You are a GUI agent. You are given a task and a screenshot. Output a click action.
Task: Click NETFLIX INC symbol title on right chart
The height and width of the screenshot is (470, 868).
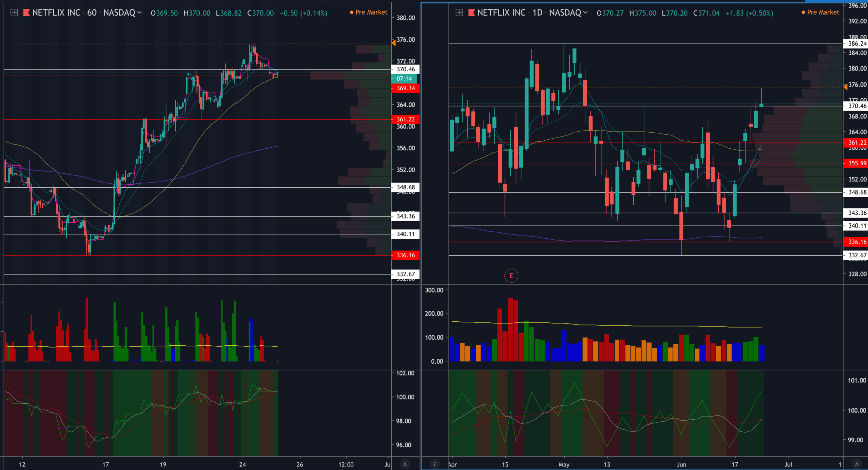(501, 13)
